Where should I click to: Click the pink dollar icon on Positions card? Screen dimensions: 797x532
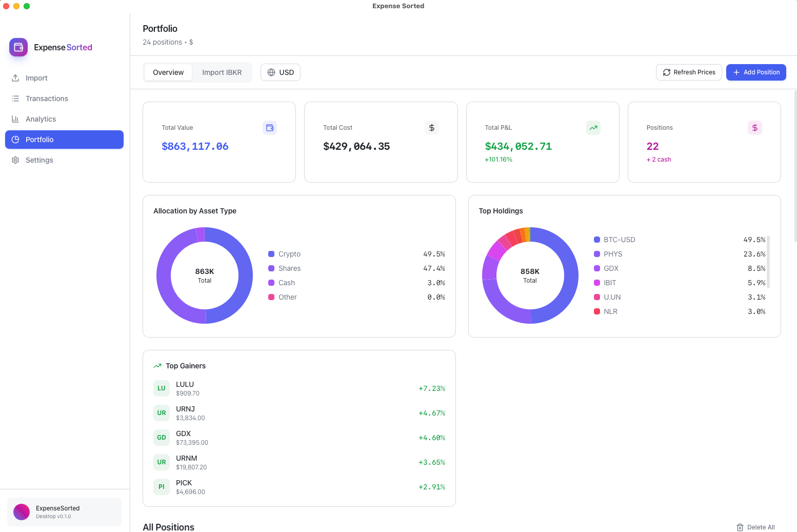tap(755, 128)
